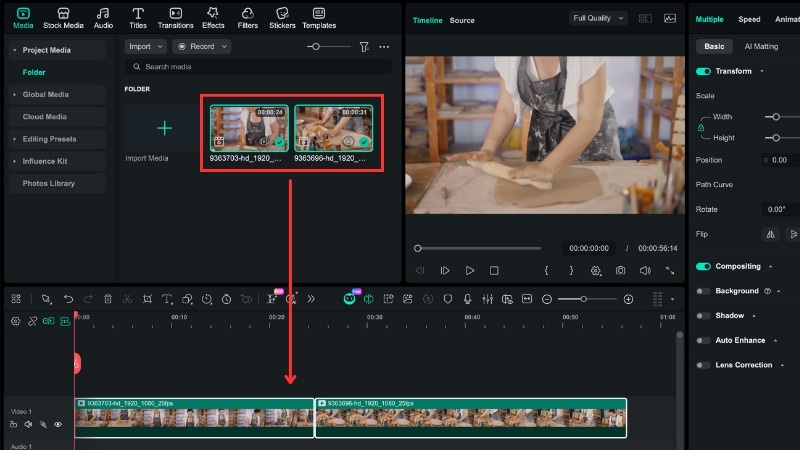Click the preview playback progress slider
Viewport: 800px width, 450px height.
pyautogui.click(x=477, y=248)
